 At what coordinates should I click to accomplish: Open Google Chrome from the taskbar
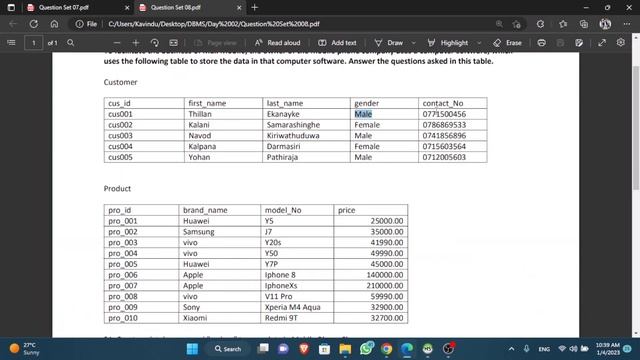387,349
